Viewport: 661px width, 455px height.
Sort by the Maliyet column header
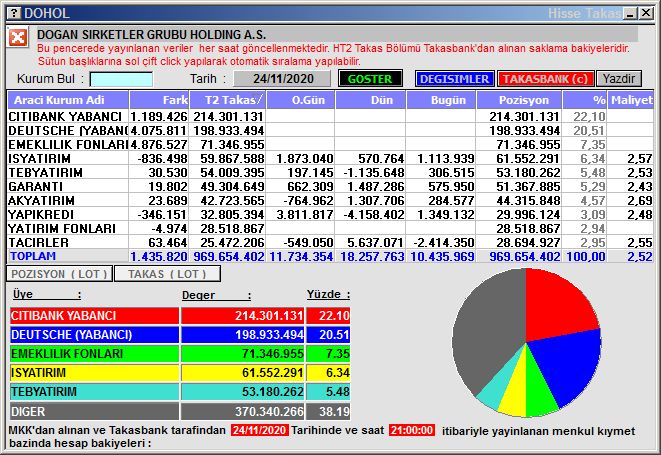[x=631, y=100]
